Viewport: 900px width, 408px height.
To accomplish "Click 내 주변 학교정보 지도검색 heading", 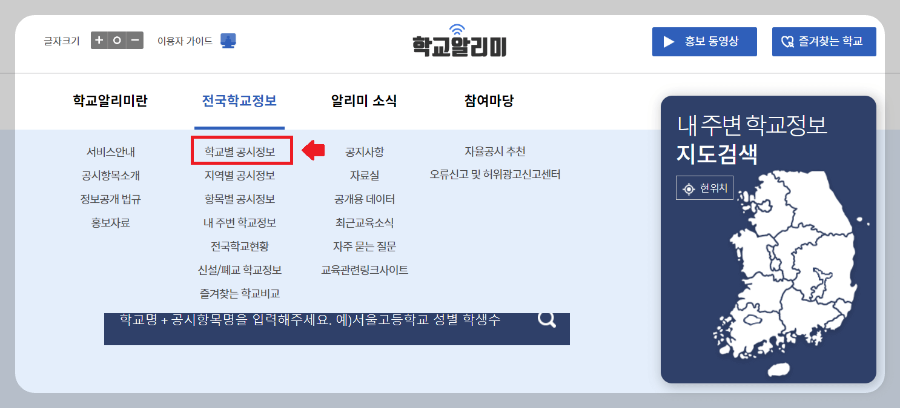I will tap(752, 139).
